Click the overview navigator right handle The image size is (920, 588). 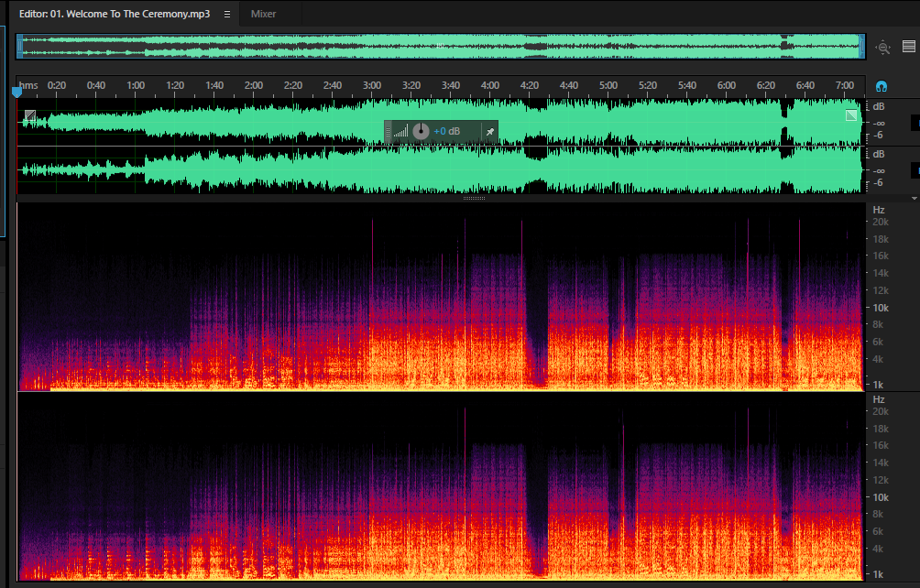point(862,47)
